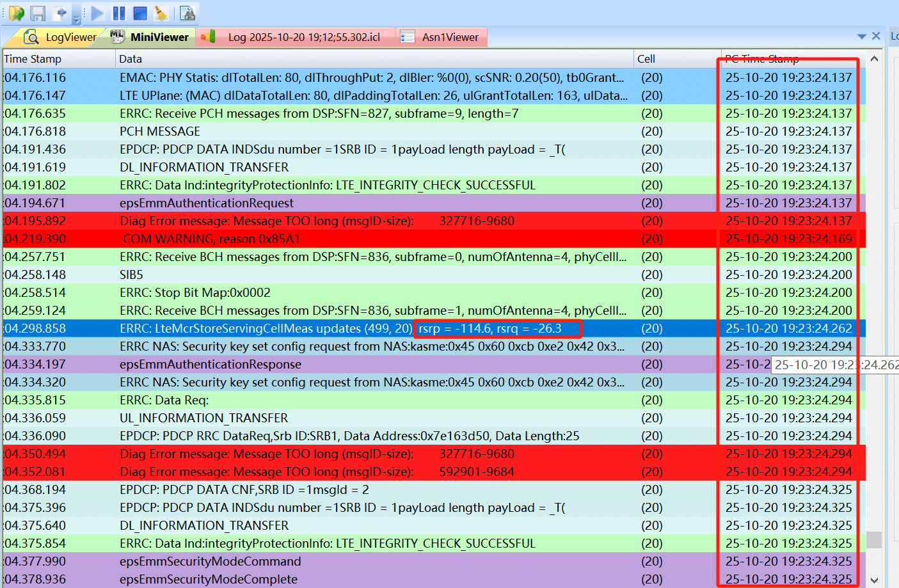
Task: Clear the log with the broom icon
Action: (161, 13)
